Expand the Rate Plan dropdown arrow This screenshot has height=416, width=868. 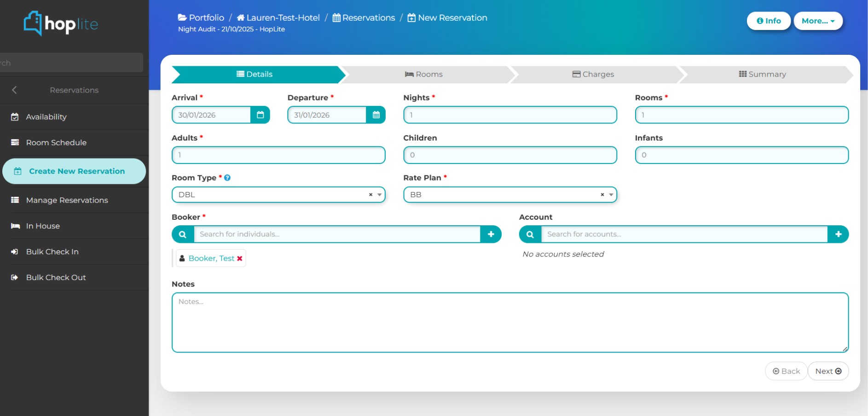click(x=611, y=195)
